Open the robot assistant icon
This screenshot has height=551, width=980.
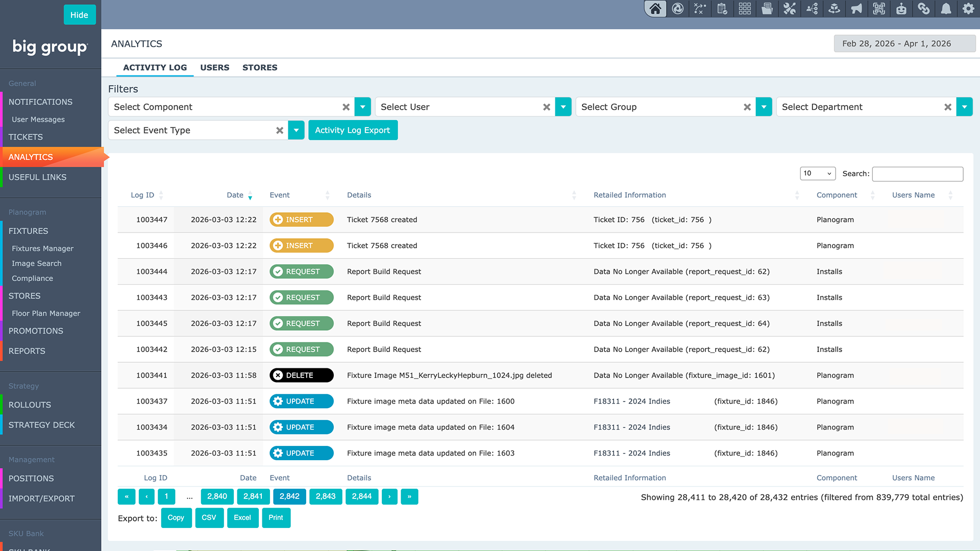click(x=901, y=9)
